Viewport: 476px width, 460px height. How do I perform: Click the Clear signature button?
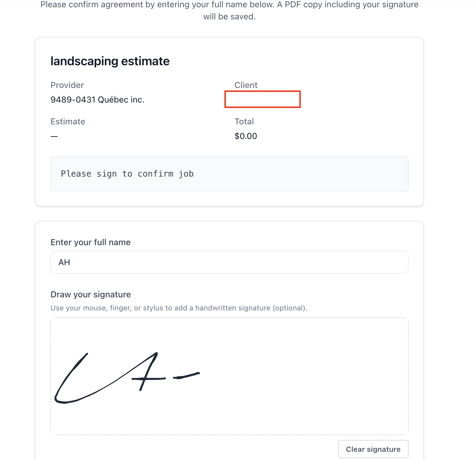point(373,449)
